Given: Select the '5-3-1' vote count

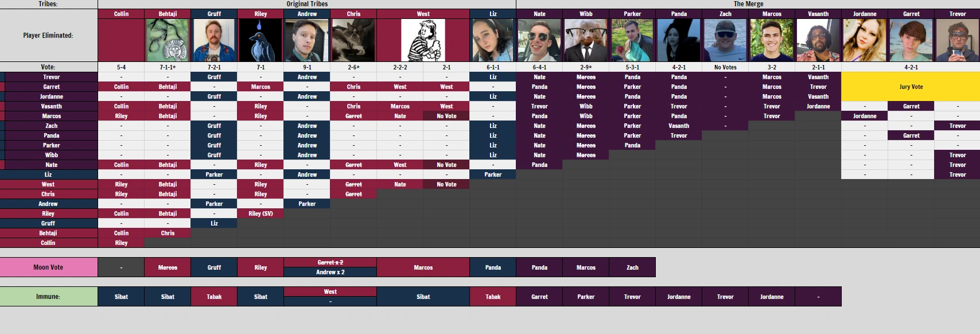Looking at the screenshot, I should point(632,67).
